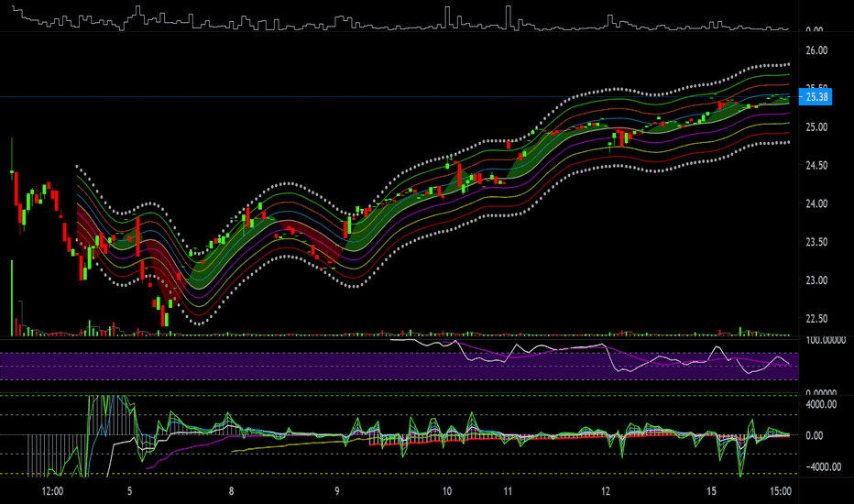Click the 25.00 price axis label
The height and width of the screenshot is (504, 854).
click(x=816, y=127)
